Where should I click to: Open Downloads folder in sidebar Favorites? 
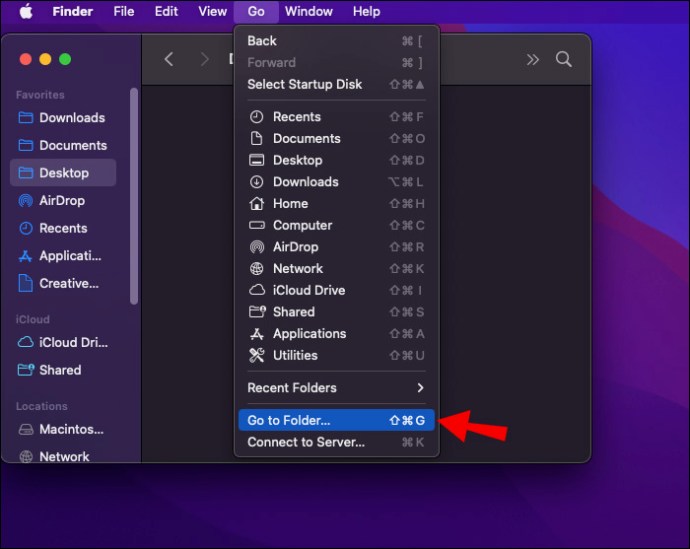pos(63,118)
